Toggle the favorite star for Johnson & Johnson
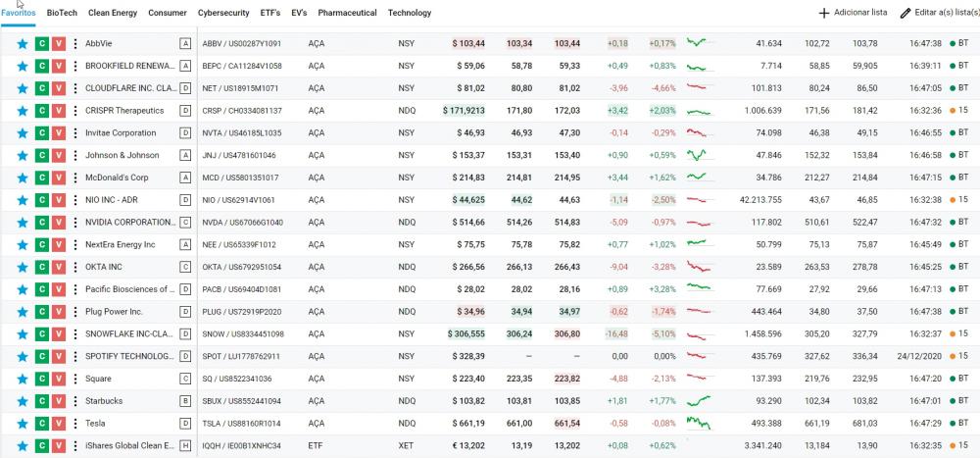The height and width of the screenshot is (458, 980). pos(23,155)
